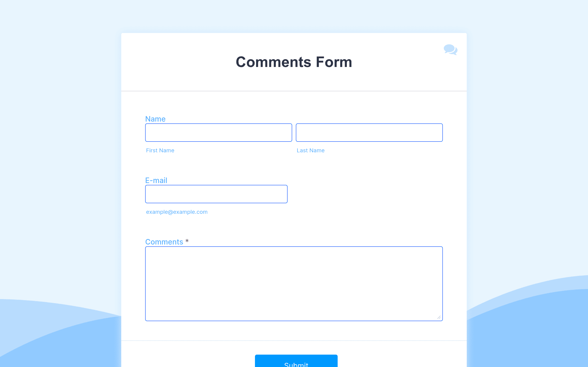Focus the First Name input field
Image resolution: width=588 pixels, height=367 pixels.
click(218, 133)
